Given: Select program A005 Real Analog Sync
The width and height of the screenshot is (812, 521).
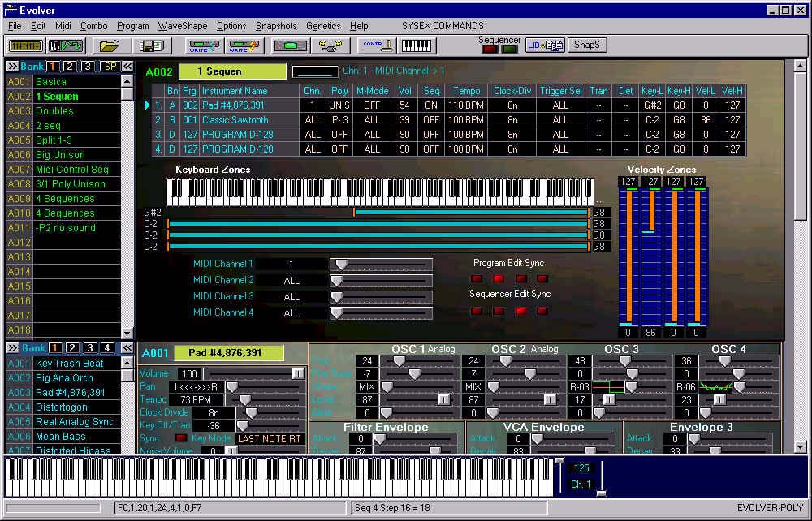Looking at the screenshot, I should pos(63,422).
